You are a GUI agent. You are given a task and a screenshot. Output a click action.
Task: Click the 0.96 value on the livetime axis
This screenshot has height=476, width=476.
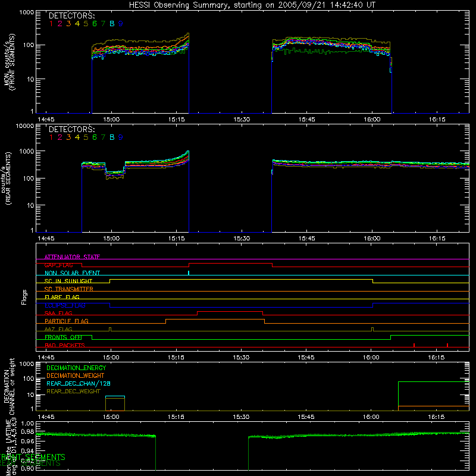pyautogui.click(x=28, y=441)
